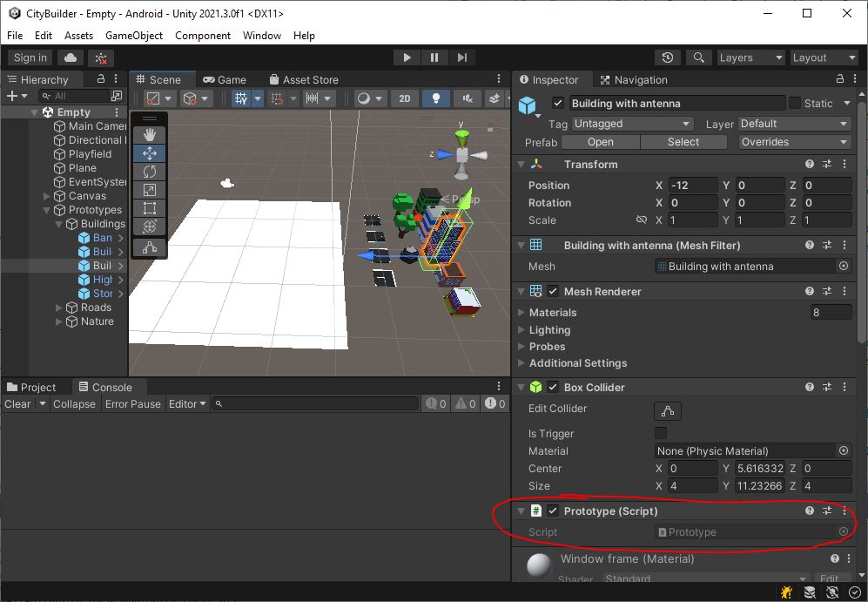868x602 pixels.
Task: Open the GameObject menu
Action: pyautogui.click(x=134, y=36)
